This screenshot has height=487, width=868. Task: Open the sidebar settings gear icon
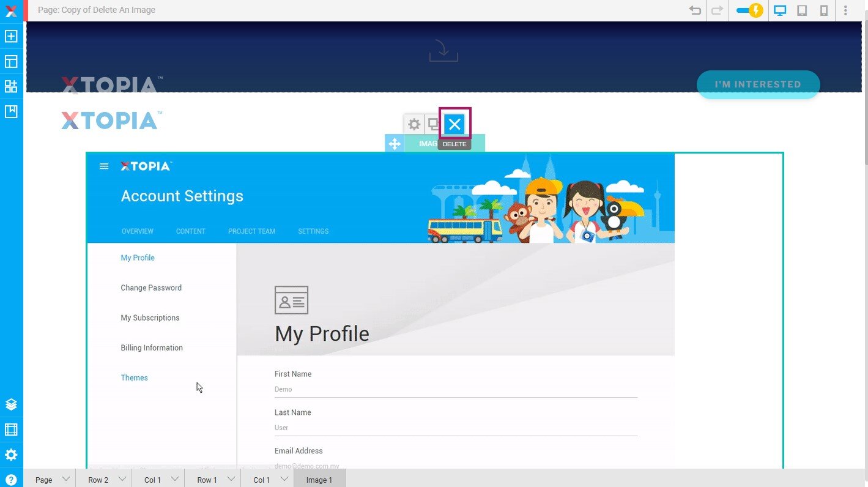[11, 455]
